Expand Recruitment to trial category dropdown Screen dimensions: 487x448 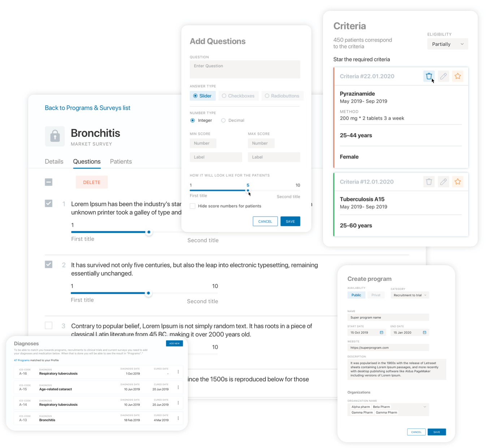410,295
